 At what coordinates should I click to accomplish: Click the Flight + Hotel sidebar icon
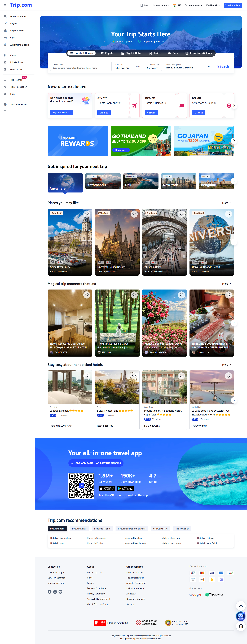[x=5, y=31]
